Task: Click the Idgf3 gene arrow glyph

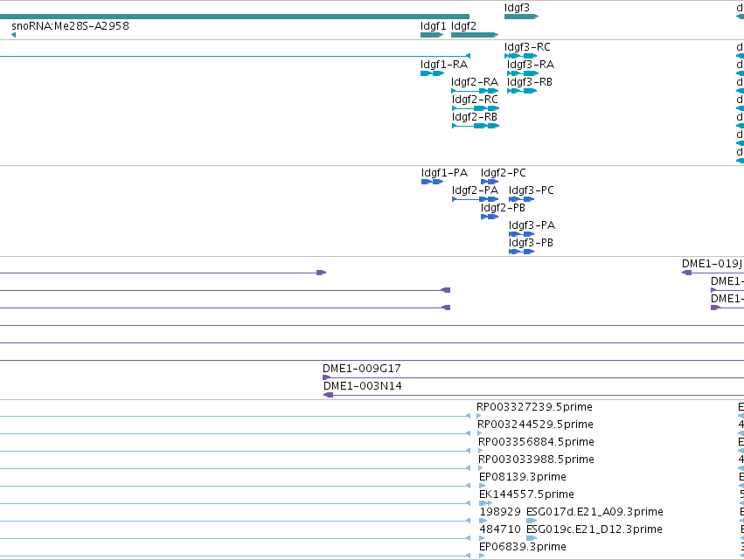Action: click(x=521, y=17)
